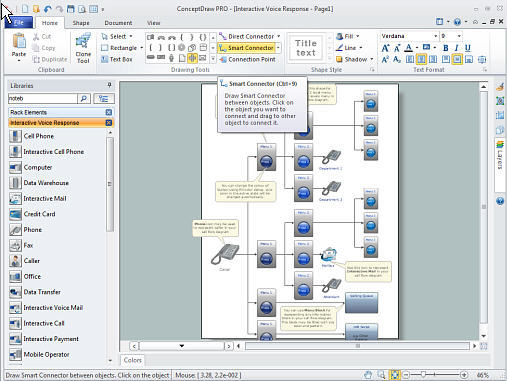The width and height of the screenshot is (507, 381).
Task: Select the Home ribbon tab
Action: click(50, 23)
